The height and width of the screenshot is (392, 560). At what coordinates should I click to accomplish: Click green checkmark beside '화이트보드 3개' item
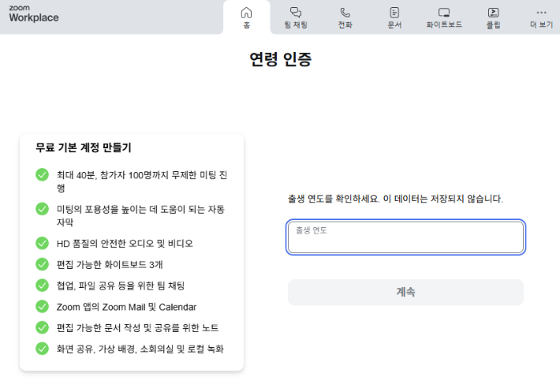(x=42, y=264)
